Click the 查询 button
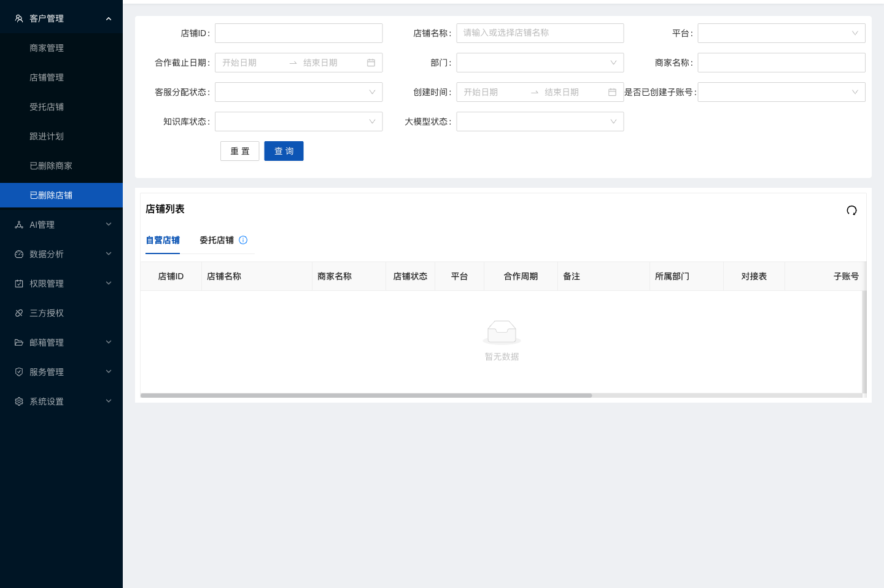 (x=284, y=151)
